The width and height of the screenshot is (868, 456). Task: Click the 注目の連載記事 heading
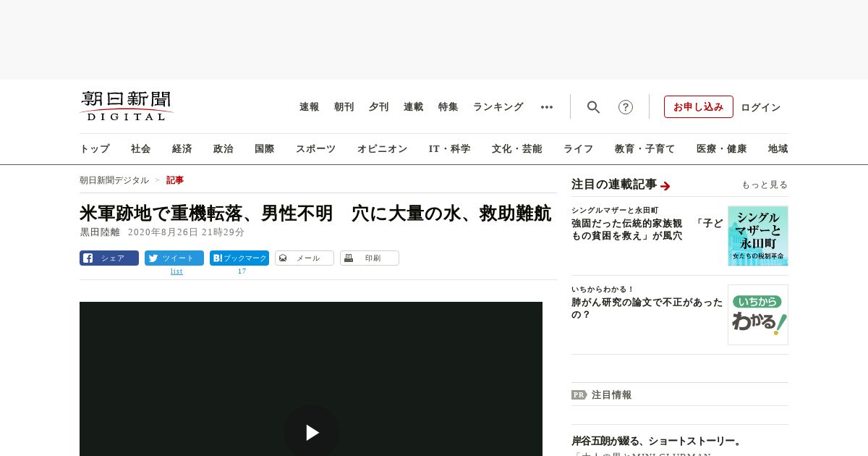[614, 185]
